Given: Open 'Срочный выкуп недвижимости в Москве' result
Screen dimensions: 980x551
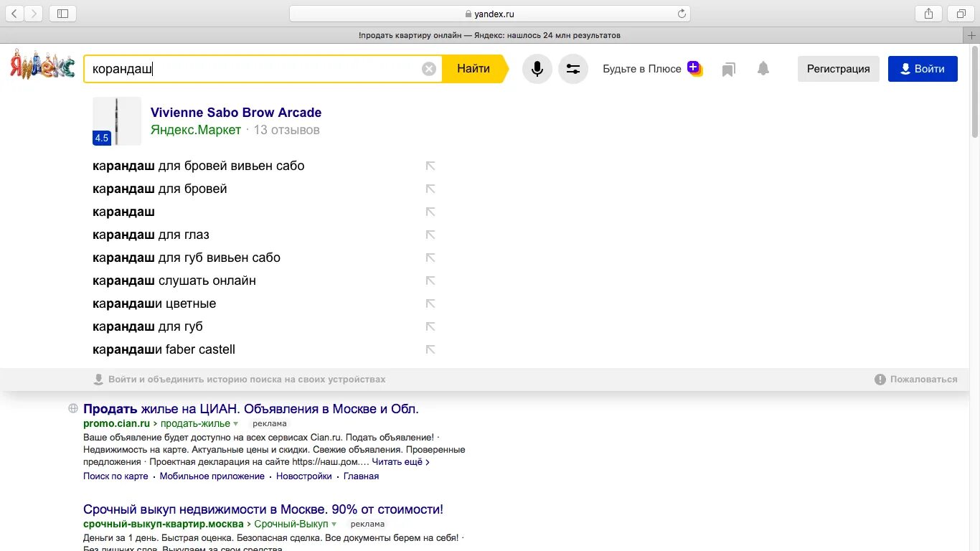Looking at the screenshot, I should tap(263, 509).
